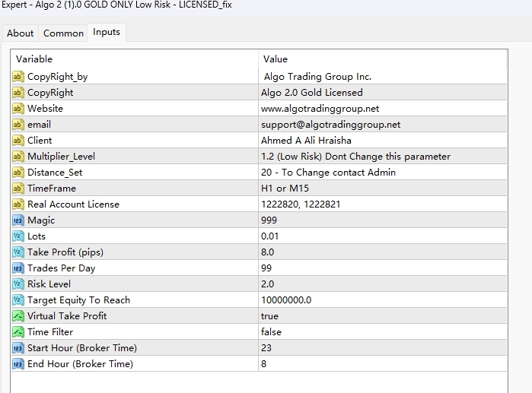Click the string icon beside CopyRight_by
This screenshot has width=532, height=393.
coord(18,77)
